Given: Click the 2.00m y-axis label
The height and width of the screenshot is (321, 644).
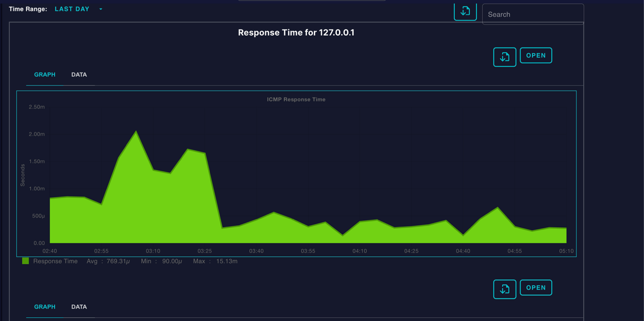Looking at the screenshot, I should 37,134.
